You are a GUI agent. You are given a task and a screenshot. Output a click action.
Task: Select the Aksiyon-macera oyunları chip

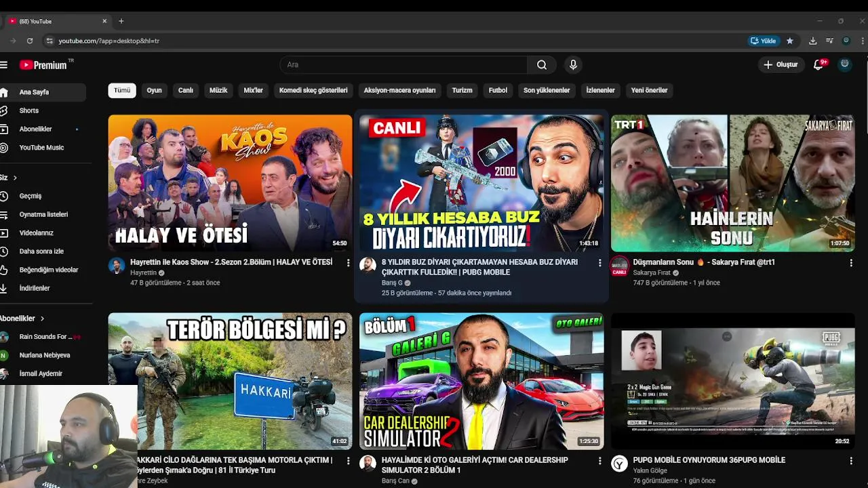(x=399, y=90)
